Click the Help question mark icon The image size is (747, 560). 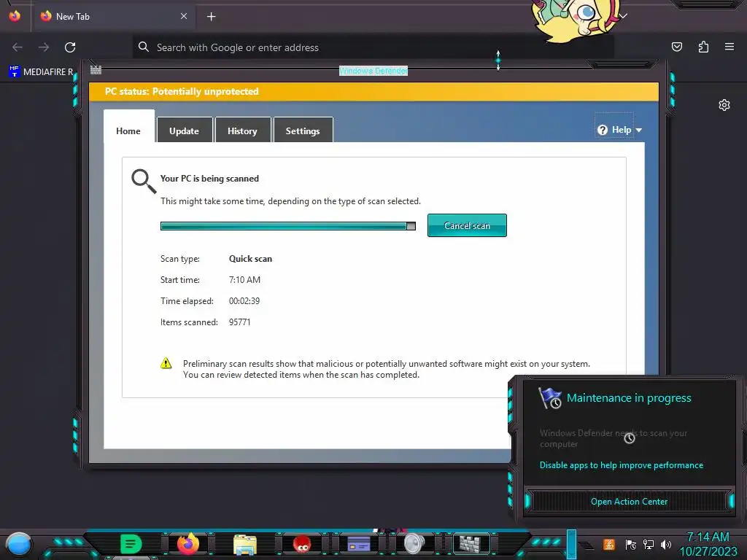pyautogui.click(x=602, y=130)
